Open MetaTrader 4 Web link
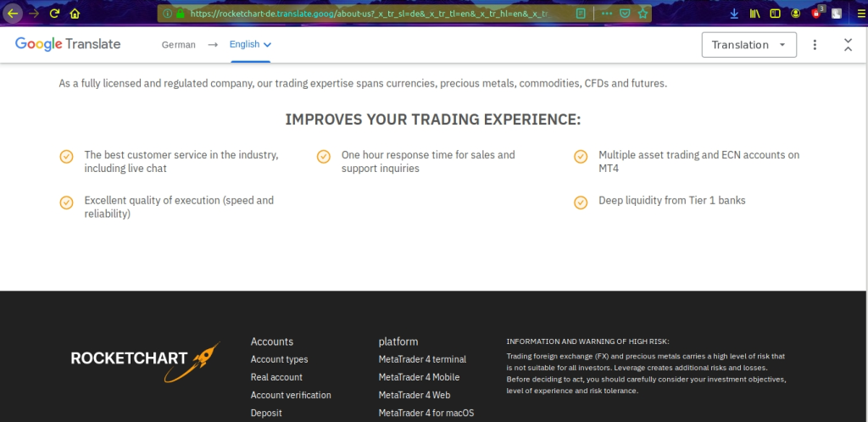This screenshot has height=422, width=868. 414,395
